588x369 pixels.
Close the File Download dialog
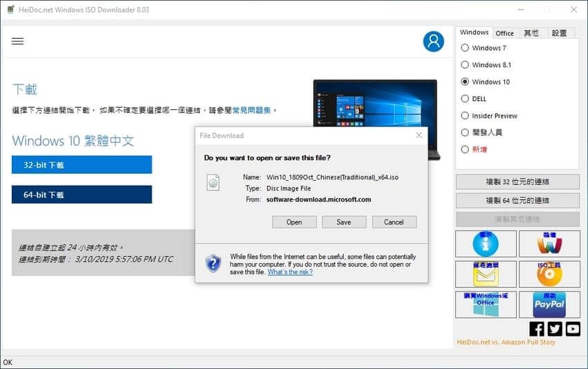[x=419, y=135]
